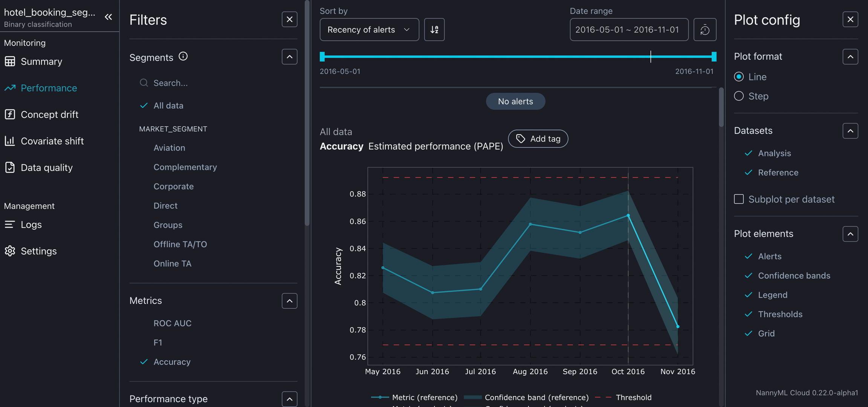
Task: Toggle the Confidence bands plot element
Action: click(x=794, y=276)
